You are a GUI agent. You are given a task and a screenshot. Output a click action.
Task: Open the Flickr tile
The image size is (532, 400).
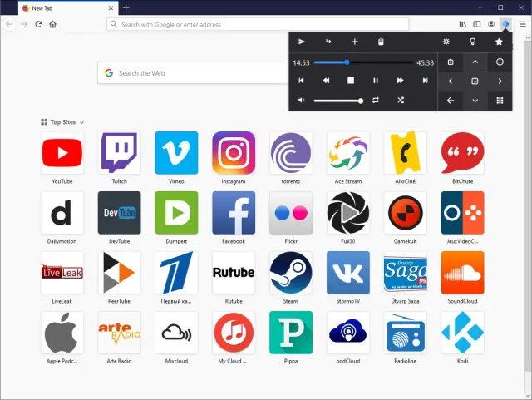[x=291, y=213]
